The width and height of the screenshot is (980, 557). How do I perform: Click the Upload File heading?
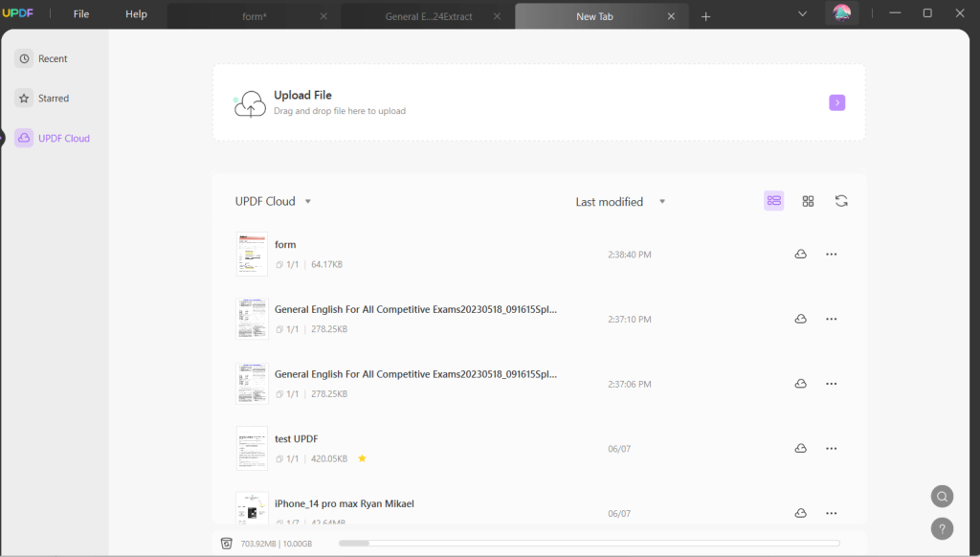tap(302, 95)
